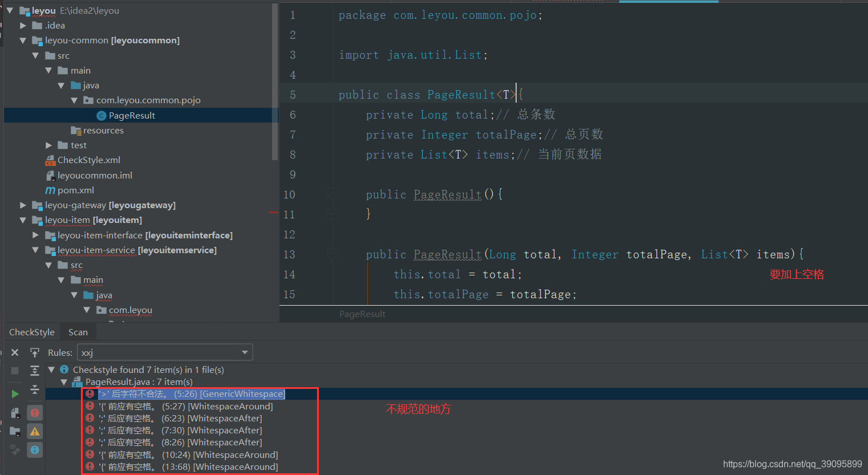Viewport: 868px width, 475px height.
Task: Collapse the leyou-item module arrow
Action: click(23, 220)
